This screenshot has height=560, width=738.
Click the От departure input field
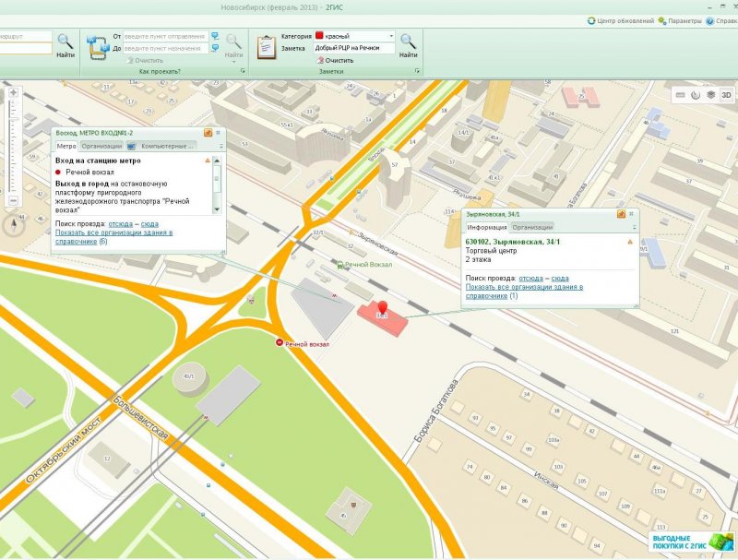(x=166, y=36)
